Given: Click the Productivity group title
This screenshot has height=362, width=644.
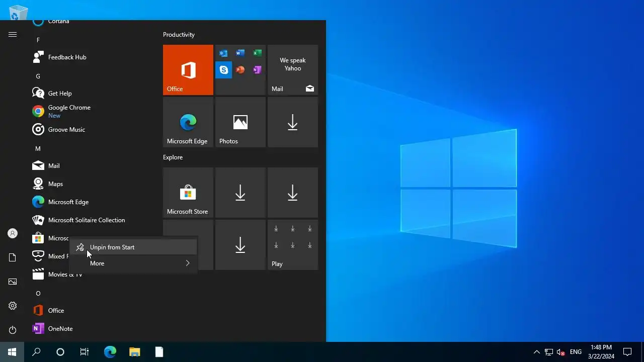Looking at the screenshot, I should 179,35.
